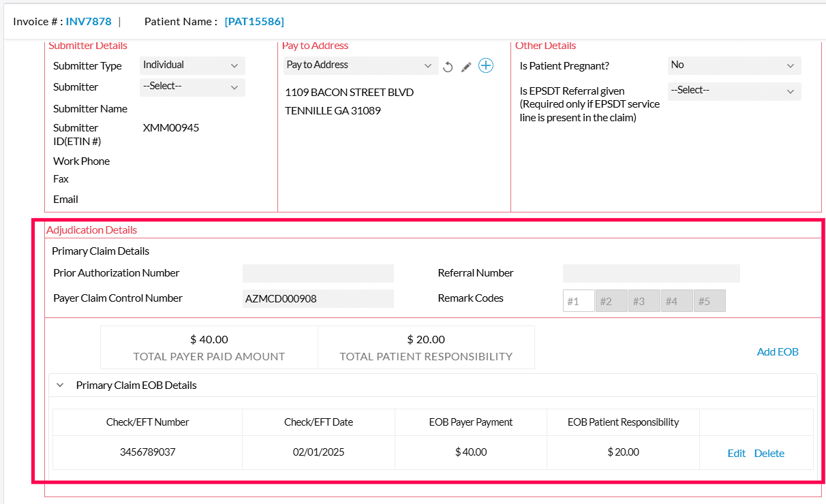Click remark code box #3
This screenshot has width=826, height=504.
(x=643, y=300)
